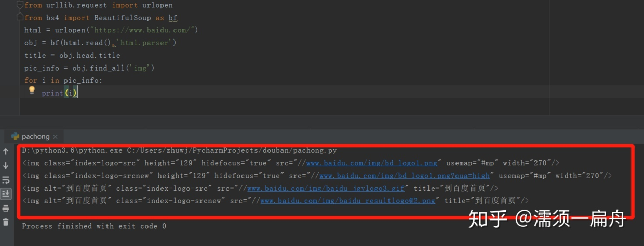Click the Up the Stack Trace arrow

tap(6, 152)
